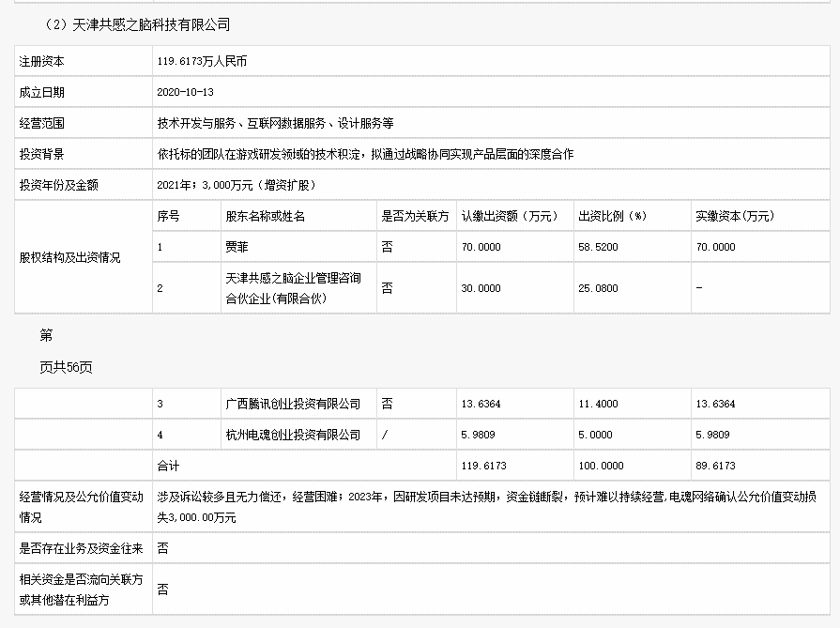Click the 股东名称或姓名 column header
The image size is (840, 628).
click(x=266, y=216)
